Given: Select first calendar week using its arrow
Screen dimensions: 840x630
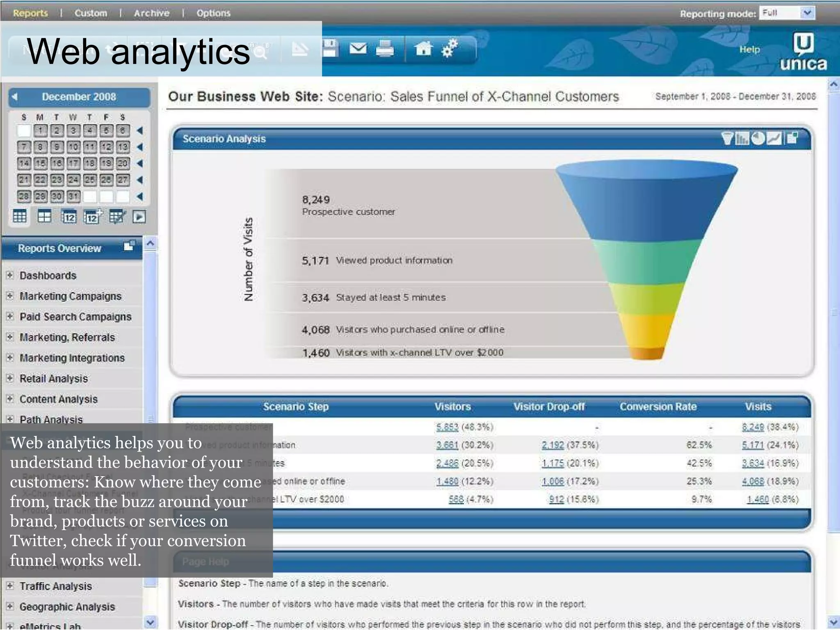Looking at the screenshot, I should coord(140,130).
